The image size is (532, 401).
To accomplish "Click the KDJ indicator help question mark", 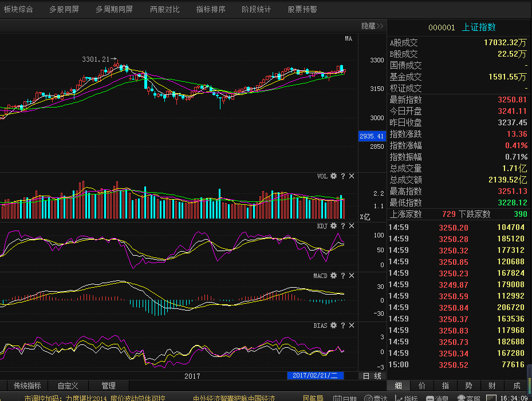I will click(x=342, y=226).
